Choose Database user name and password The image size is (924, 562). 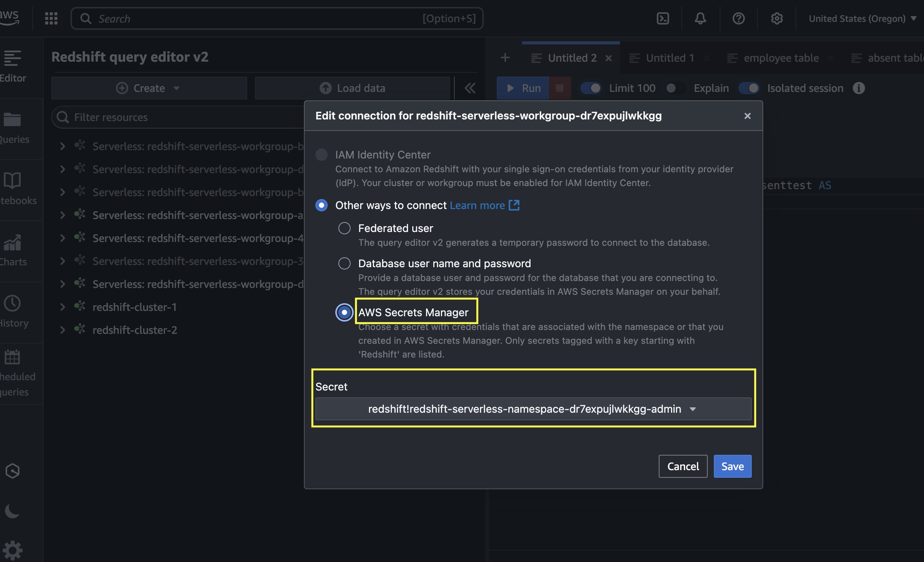coord(344,263)
